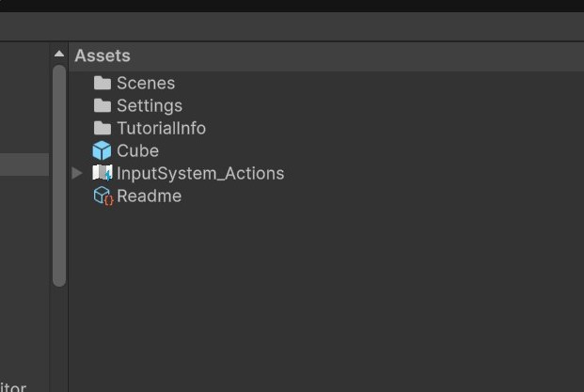Click the scrollbar track below the thumb

coord(59,338)
